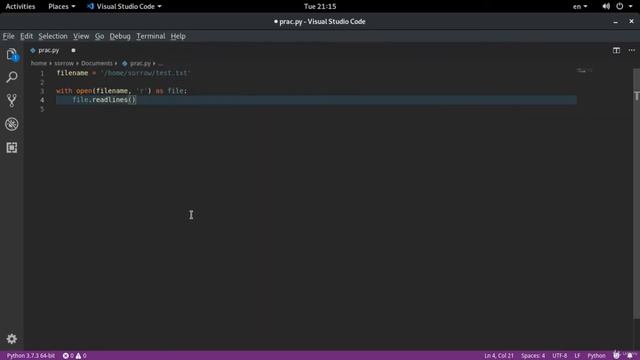The width and height of the screenshot is (640, 360).
Task: Click the '/home/sorrow/test.txt' string
Action: coord(145,73)
